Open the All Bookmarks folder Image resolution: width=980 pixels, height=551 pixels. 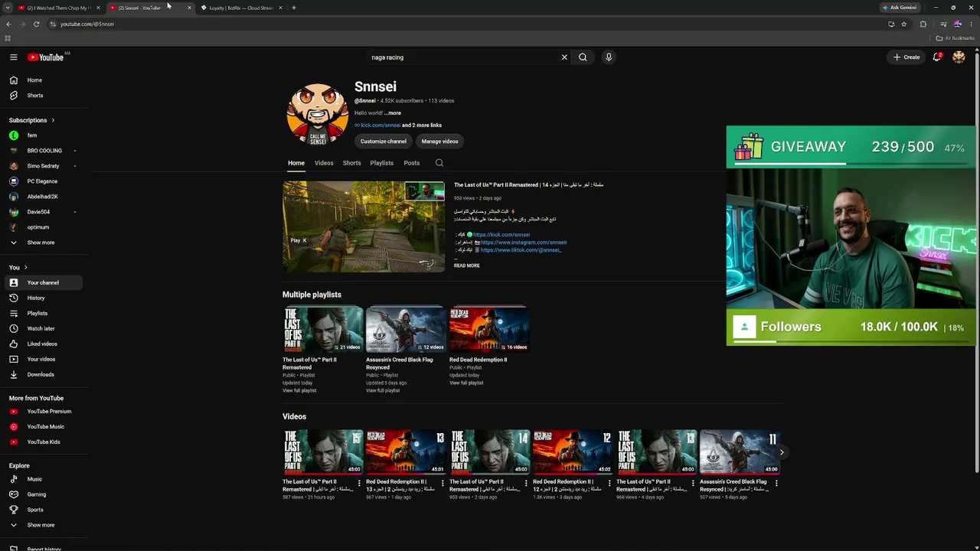tap(955, 38)
